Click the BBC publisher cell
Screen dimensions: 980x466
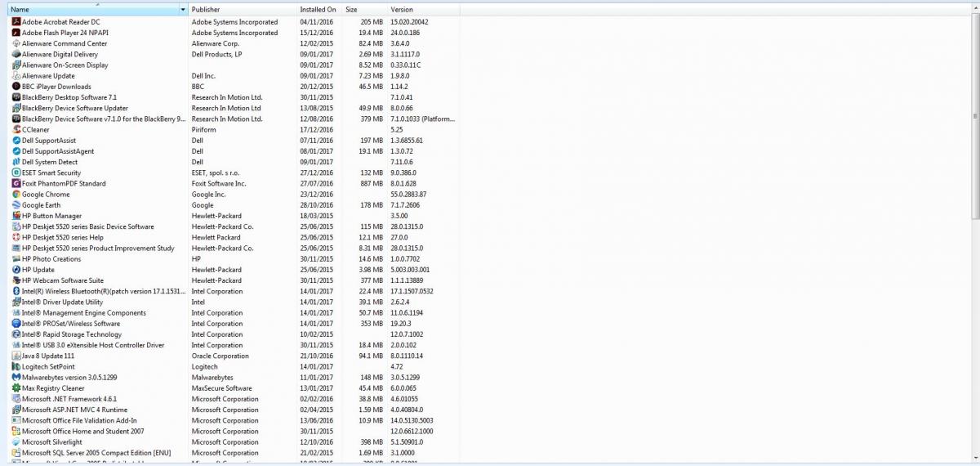198,87
